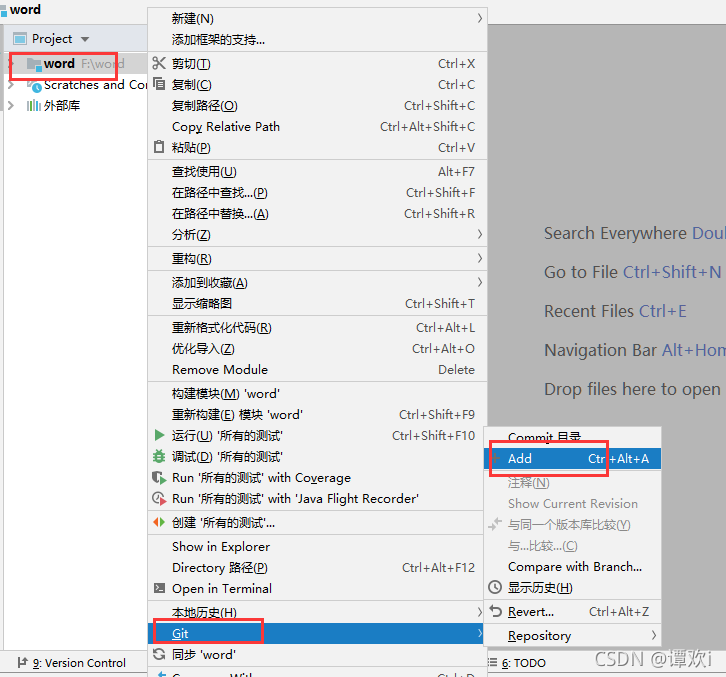Expand the Scratches and Consoles node
The image size is (726, 677).
point(11,85)
